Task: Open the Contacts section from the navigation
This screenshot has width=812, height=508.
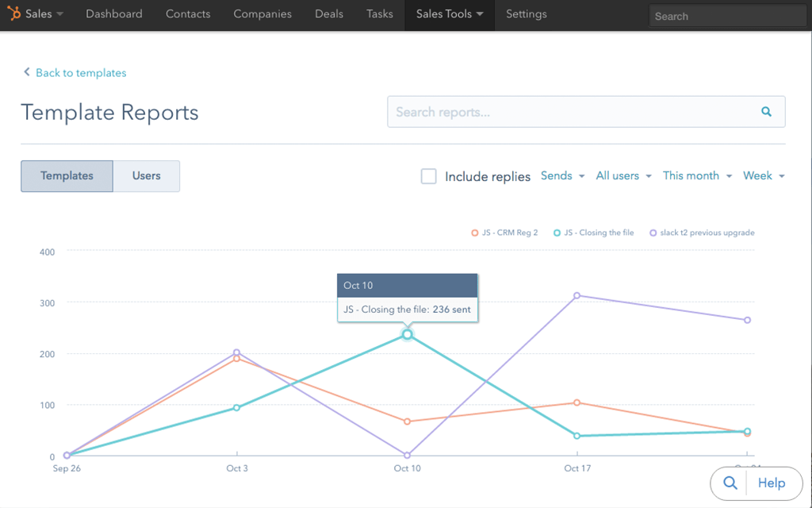Action: click(x=188, y=13)
